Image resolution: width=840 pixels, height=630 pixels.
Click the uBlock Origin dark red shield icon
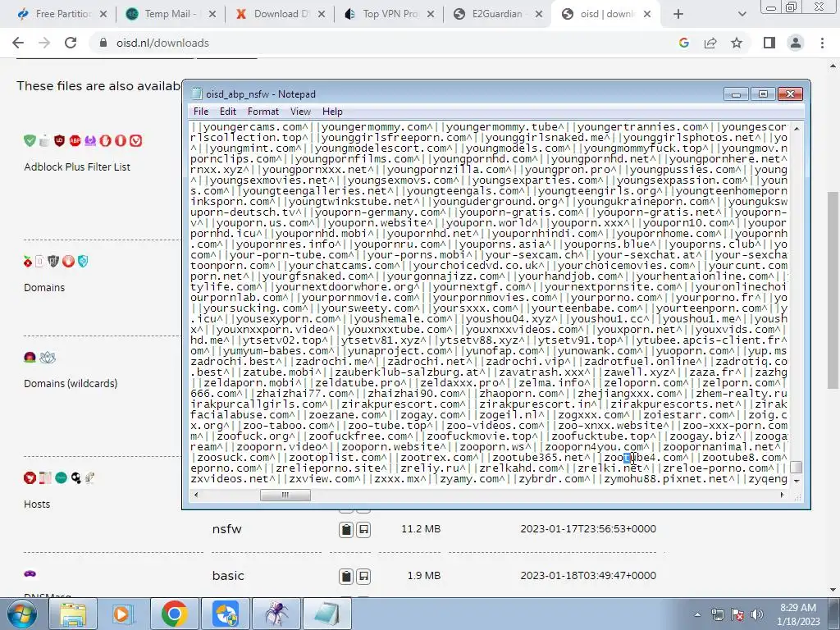[x=59, y=141]
